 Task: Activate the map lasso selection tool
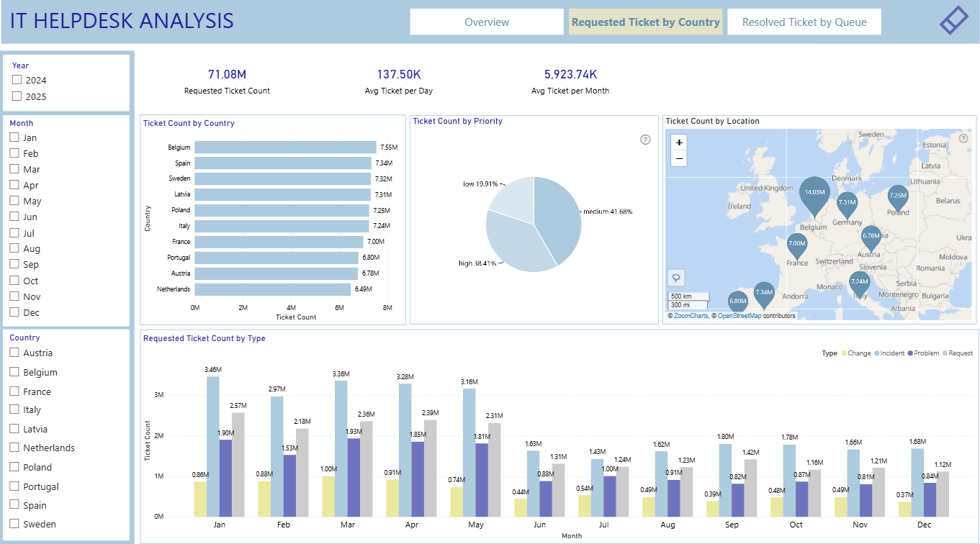(677, 278)
